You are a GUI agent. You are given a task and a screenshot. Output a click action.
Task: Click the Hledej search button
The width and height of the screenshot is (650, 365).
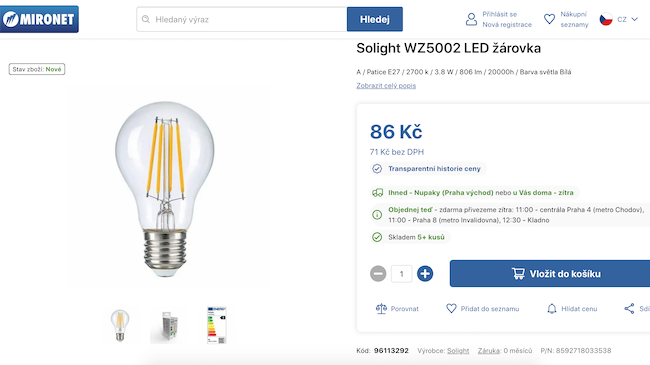[375, 19]
